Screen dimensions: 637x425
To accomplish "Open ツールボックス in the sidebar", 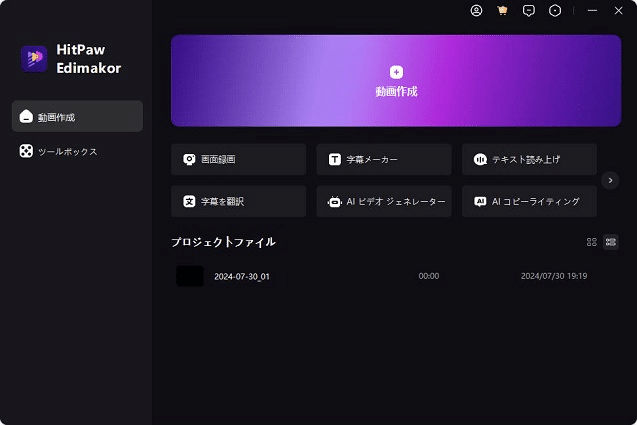I will point(77,151).
